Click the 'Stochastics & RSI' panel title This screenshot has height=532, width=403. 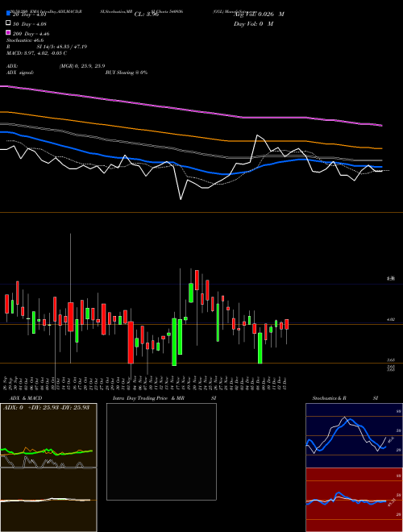coord(345,398)
